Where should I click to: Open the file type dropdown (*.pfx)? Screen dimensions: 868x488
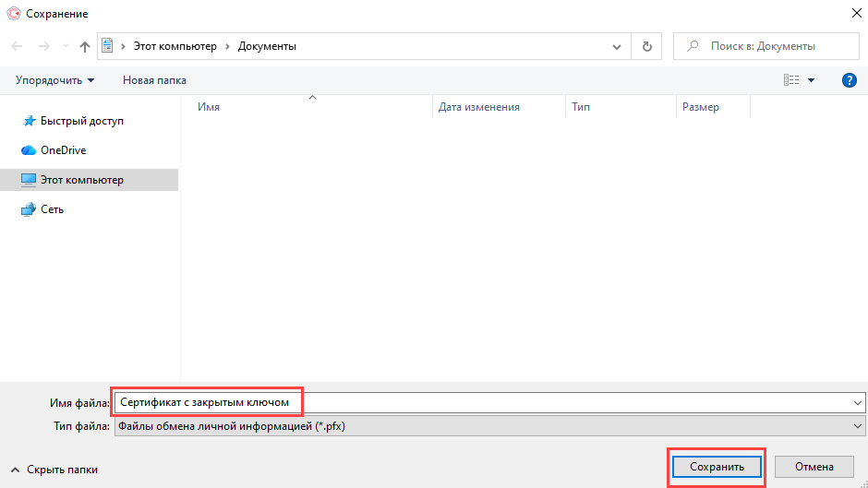859,426
